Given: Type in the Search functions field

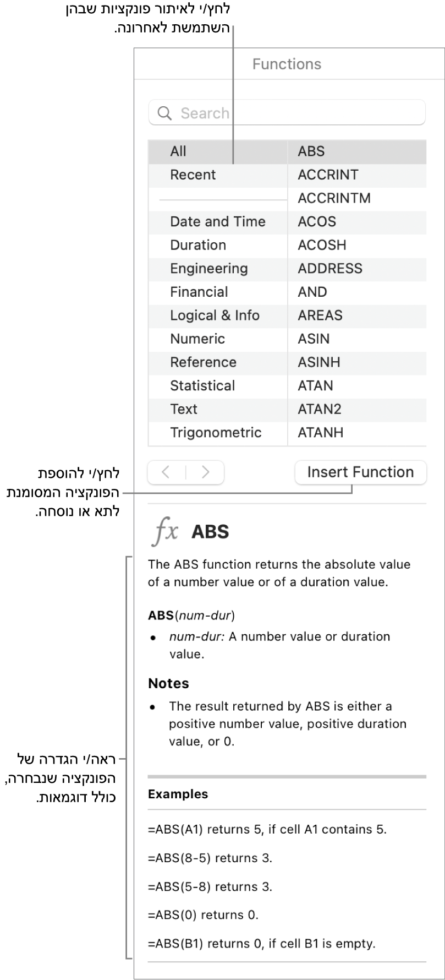Looking at the screenshot, I should (297, 113).
